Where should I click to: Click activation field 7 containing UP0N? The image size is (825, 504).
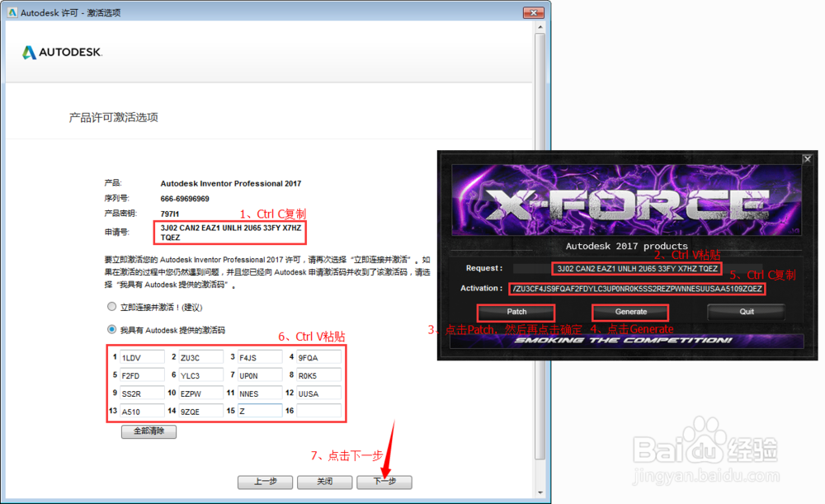[260, 375]
